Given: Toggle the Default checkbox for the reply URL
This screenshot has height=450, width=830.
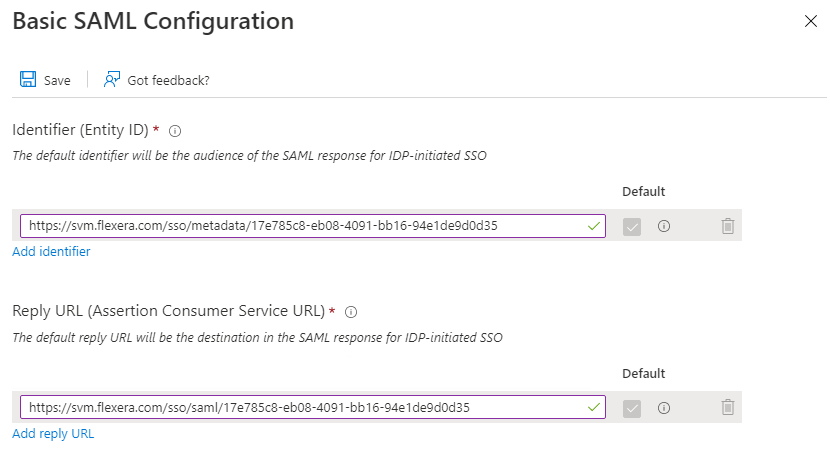Looking at the screenshot, I should [631, 407].
